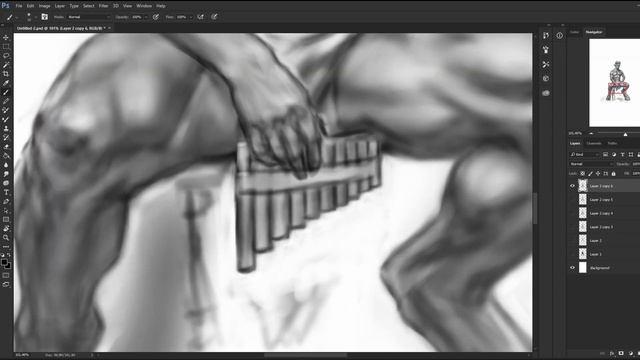
Task: Open the collapsed History panel icon
Action: pyautogui.click(x=546, y=36)
